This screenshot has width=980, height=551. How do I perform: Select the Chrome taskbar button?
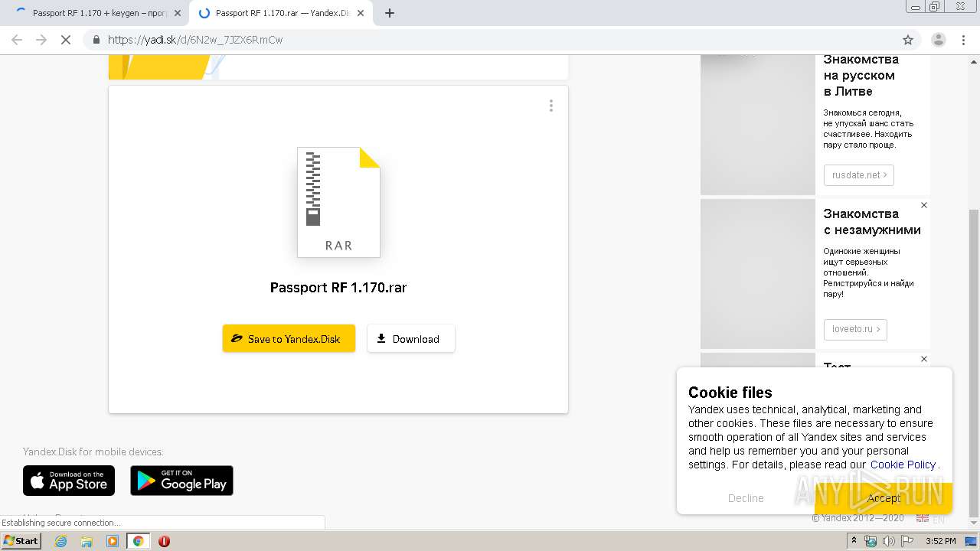[x=138, y=541]
